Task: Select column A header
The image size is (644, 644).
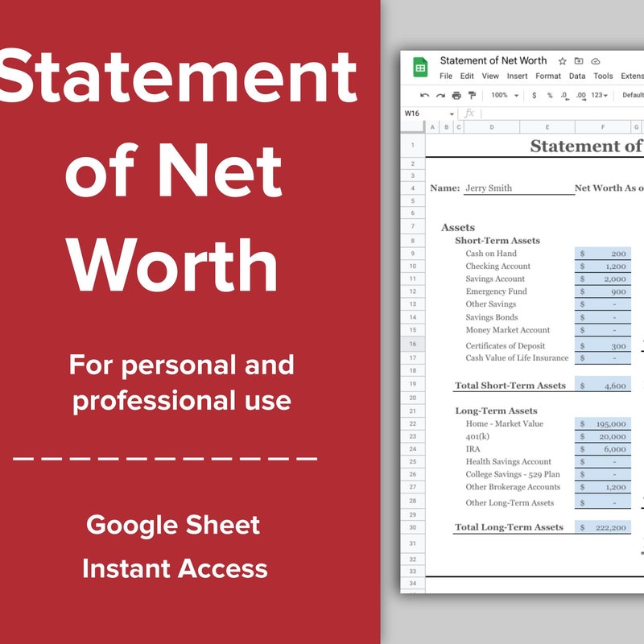Action: click(432, 127)
